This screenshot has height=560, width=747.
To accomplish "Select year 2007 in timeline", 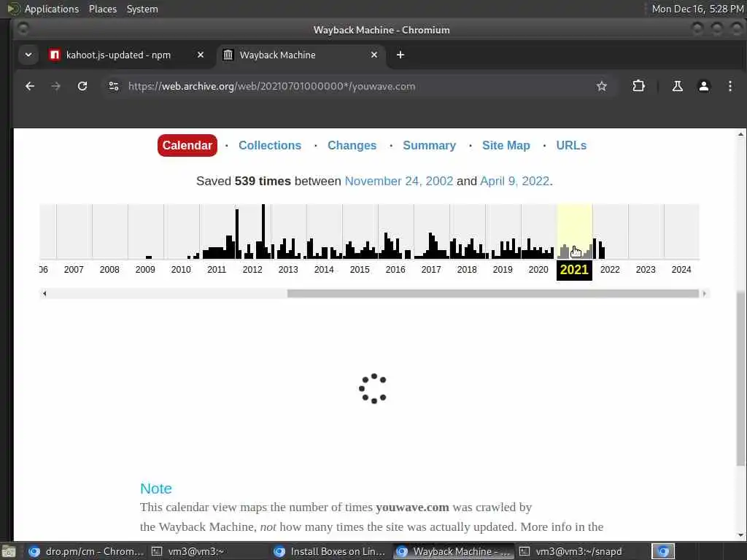I will pyautogui.click(x=74, y=270).
